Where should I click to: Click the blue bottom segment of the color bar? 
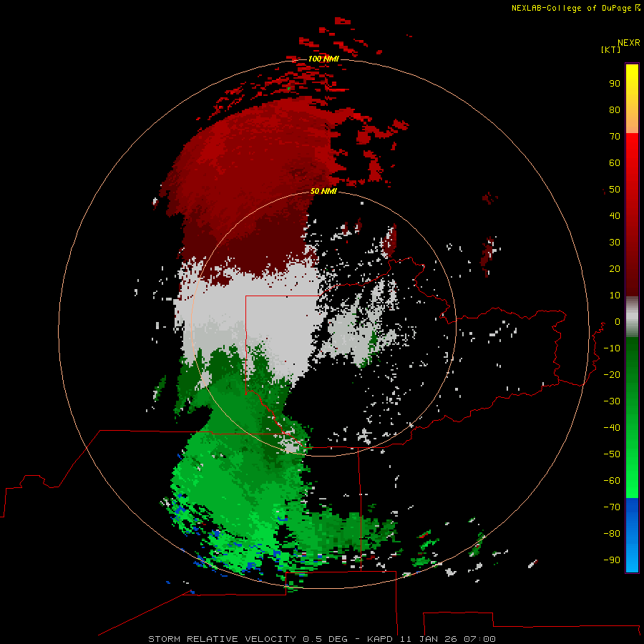[632, 535]
